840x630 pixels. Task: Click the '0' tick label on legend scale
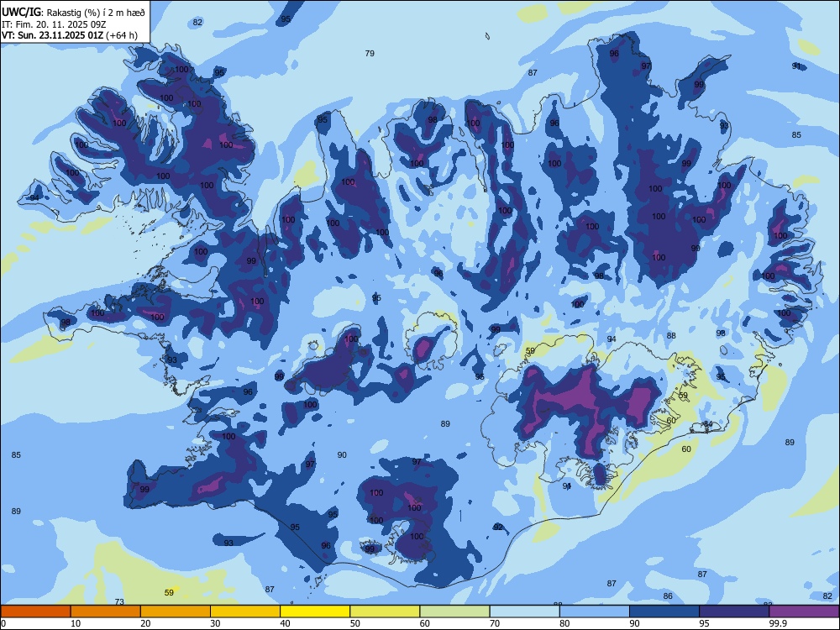3,623
